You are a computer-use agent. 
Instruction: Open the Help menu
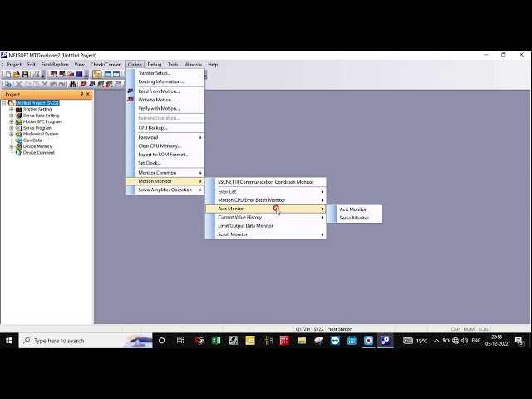[x=213, y=65]
